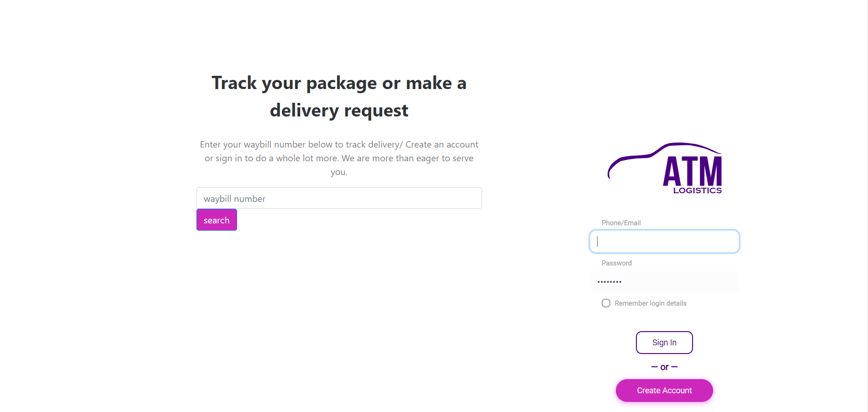Screen dimensions: 868x412
Task: Click the Sign In button
Action: pos(664,343)
